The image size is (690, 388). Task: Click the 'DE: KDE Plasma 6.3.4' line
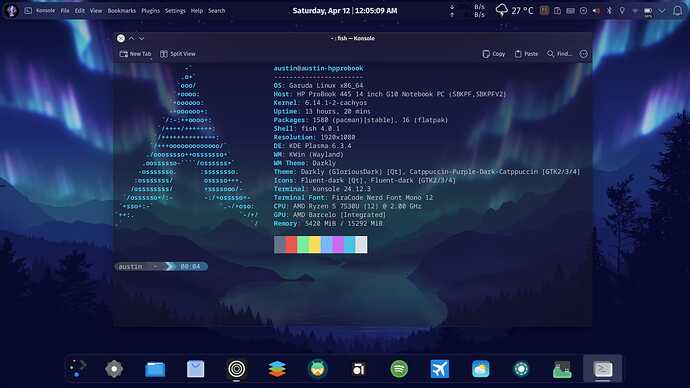(312, 146)
